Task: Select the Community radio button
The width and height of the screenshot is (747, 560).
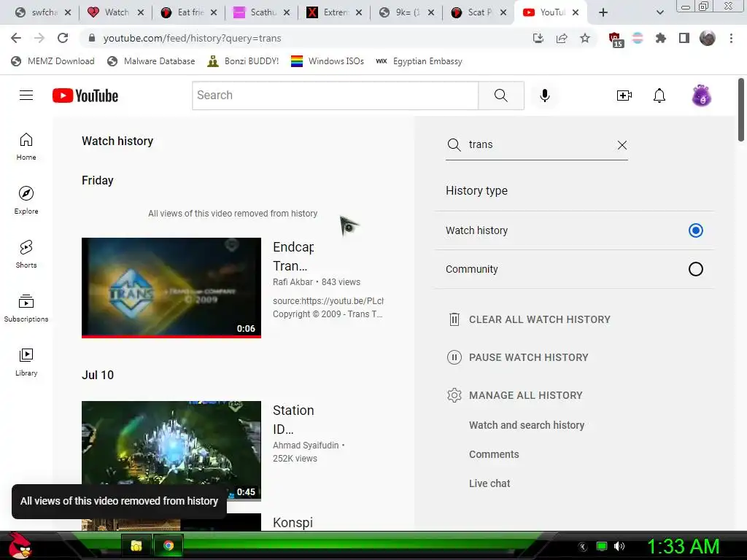Action: point(695,269)
